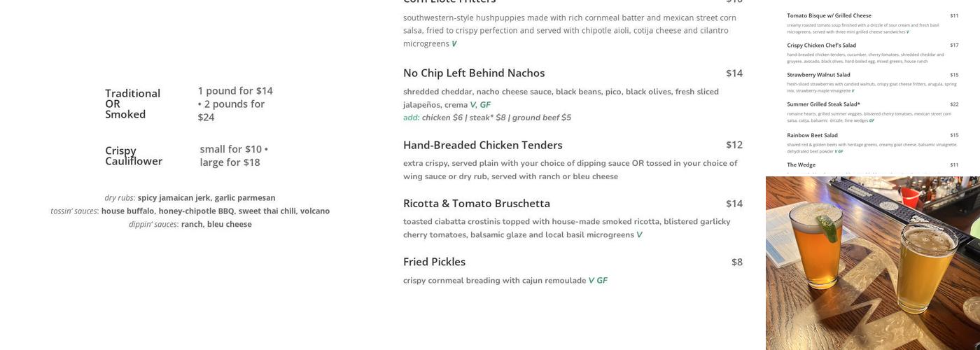Click the tossin' sauces list line

tap(190, 211)
